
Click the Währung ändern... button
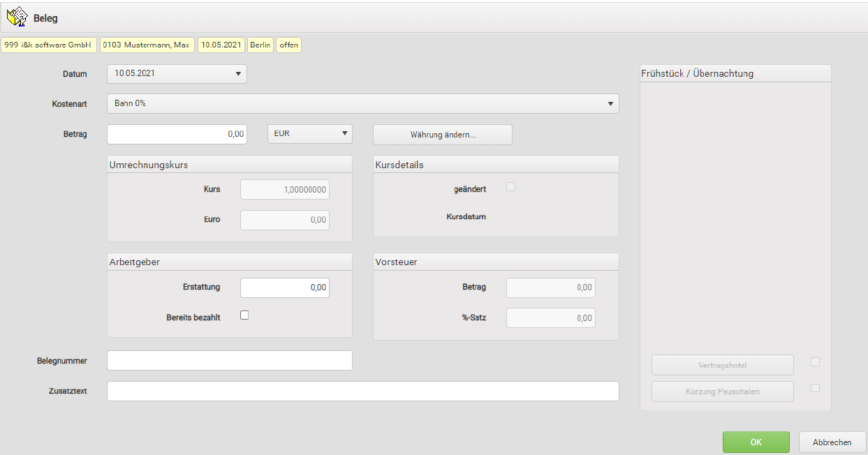tap(443, 135)
